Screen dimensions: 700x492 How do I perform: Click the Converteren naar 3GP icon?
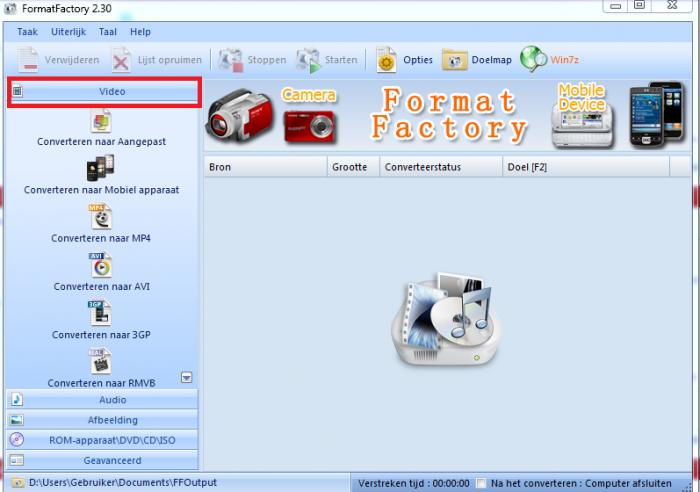coord(100,313)
